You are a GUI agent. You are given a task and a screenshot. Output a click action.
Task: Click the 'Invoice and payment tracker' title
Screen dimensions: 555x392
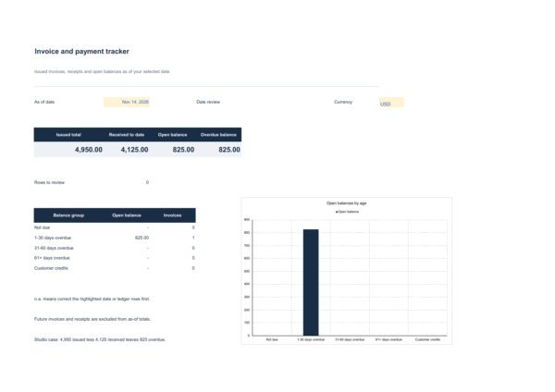[81, 51]
